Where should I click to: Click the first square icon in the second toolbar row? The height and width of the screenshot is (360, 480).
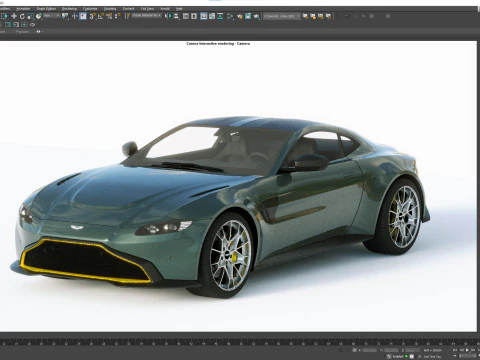point(8,25)
